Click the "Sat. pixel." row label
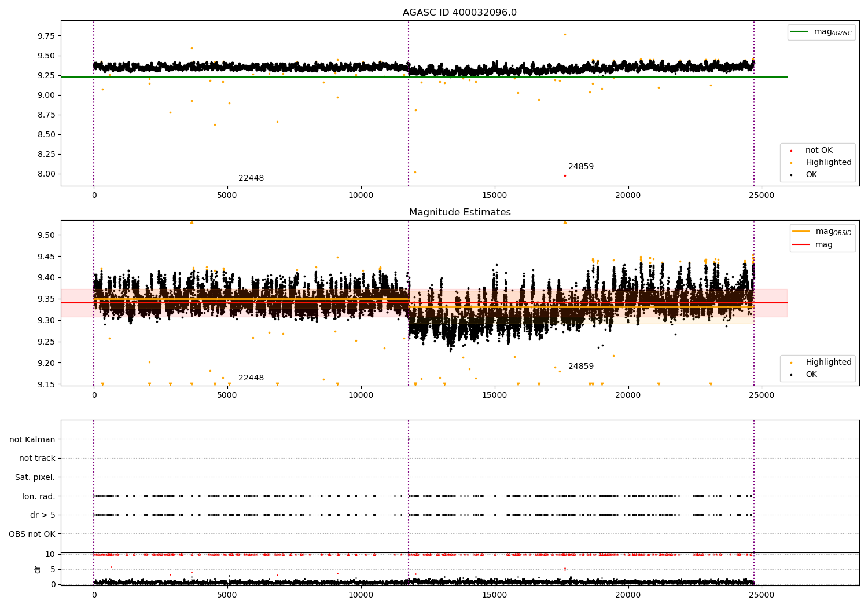This screenshot has width=868, height=608. (35, 478)
